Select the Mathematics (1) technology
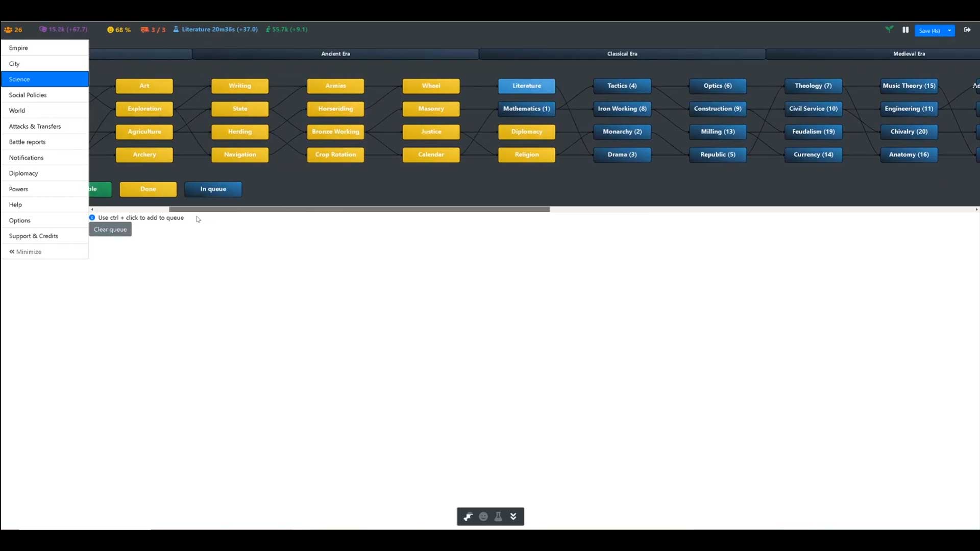Viewport: 980px width, 551px height. click(x=527, y=109)
